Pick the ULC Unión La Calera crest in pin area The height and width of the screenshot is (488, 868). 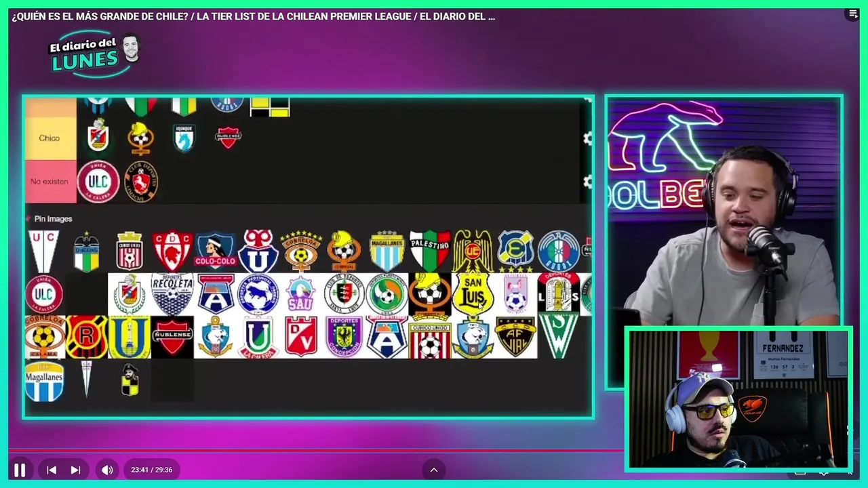point(44,294)
